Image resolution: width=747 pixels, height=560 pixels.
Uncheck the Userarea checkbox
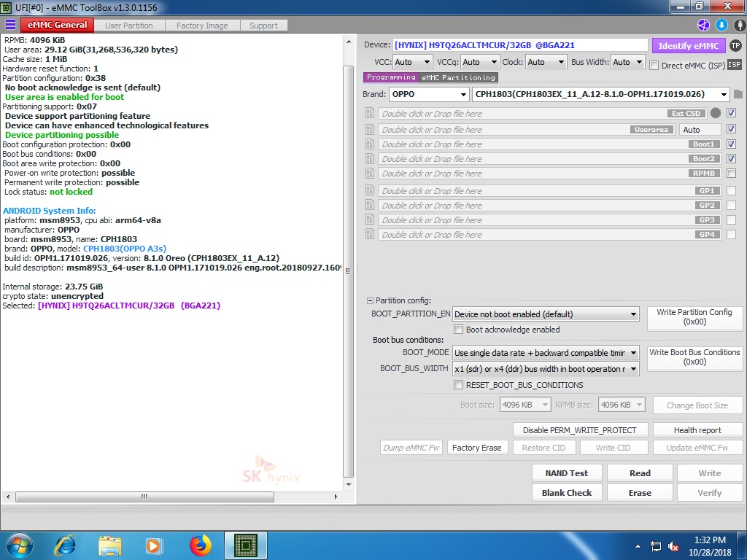pyautogui.click(x=731, y=129)
